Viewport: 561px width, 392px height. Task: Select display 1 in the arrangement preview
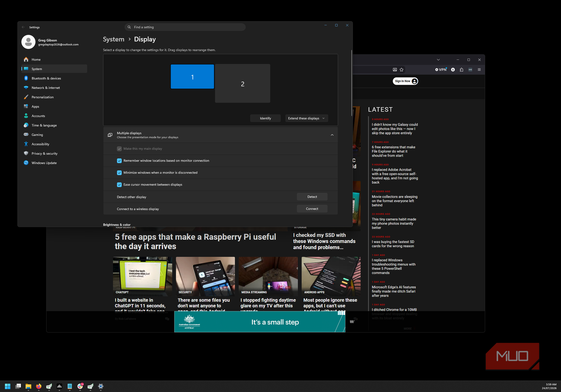click(192, 77)
